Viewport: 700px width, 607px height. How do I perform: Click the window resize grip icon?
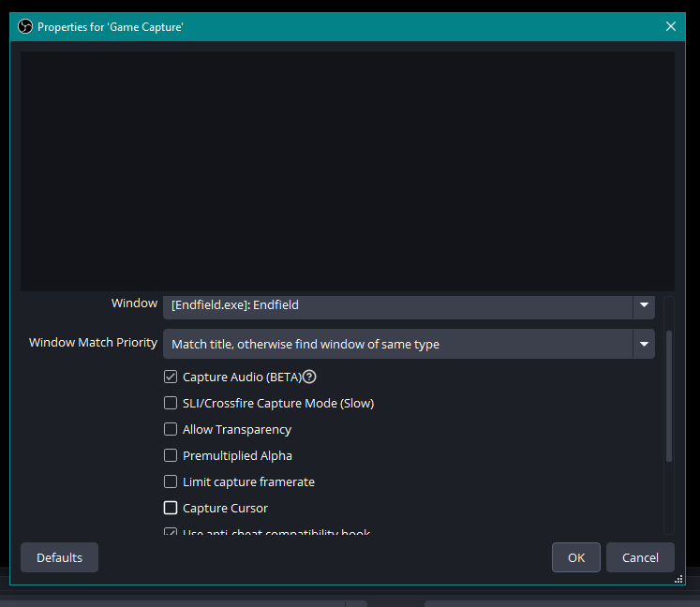point(678,579)
